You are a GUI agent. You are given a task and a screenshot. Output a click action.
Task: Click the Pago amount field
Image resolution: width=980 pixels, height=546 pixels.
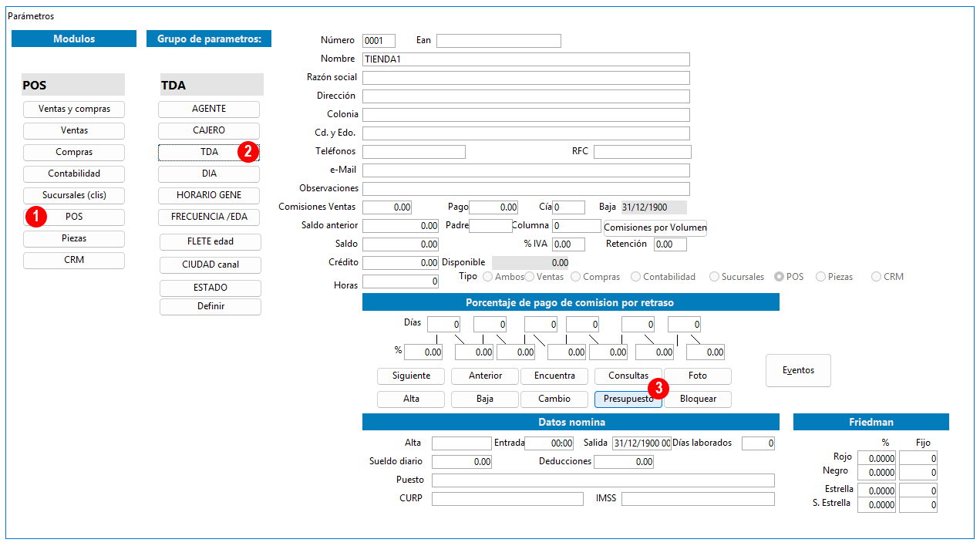click(494, 207)
